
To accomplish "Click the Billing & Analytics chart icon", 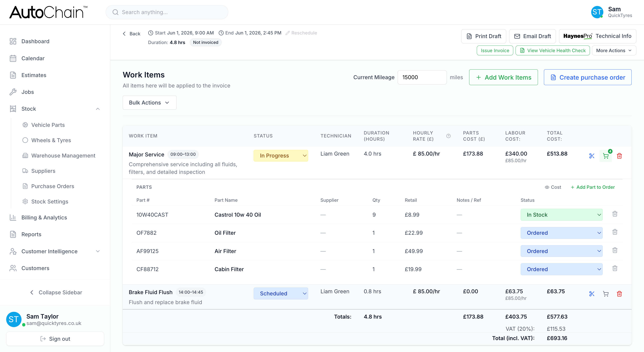I will point(13,217).
